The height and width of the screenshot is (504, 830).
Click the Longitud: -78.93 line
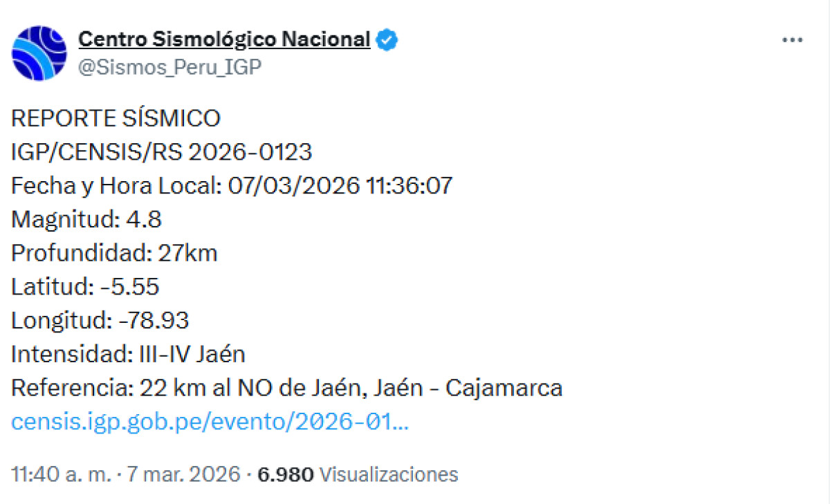[x=100, y=321]
